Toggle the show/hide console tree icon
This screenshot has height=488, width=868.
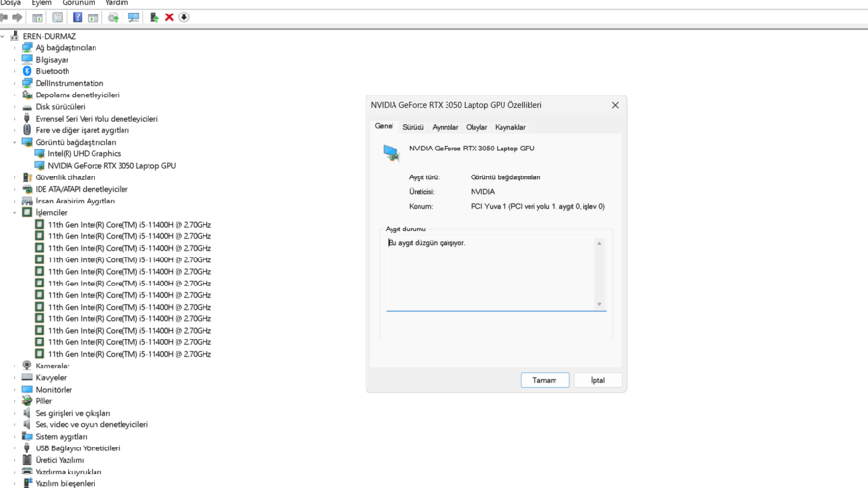tap(37, 17)
